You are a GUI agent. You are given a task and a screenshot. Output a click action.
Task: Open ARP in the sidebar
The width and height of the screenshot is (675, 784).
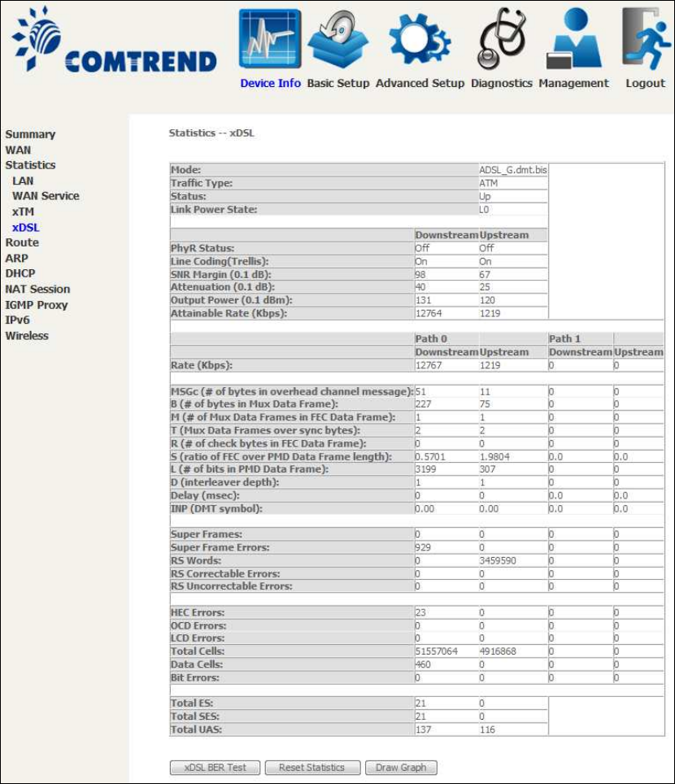pyautogui.click(x=16, y=258)
